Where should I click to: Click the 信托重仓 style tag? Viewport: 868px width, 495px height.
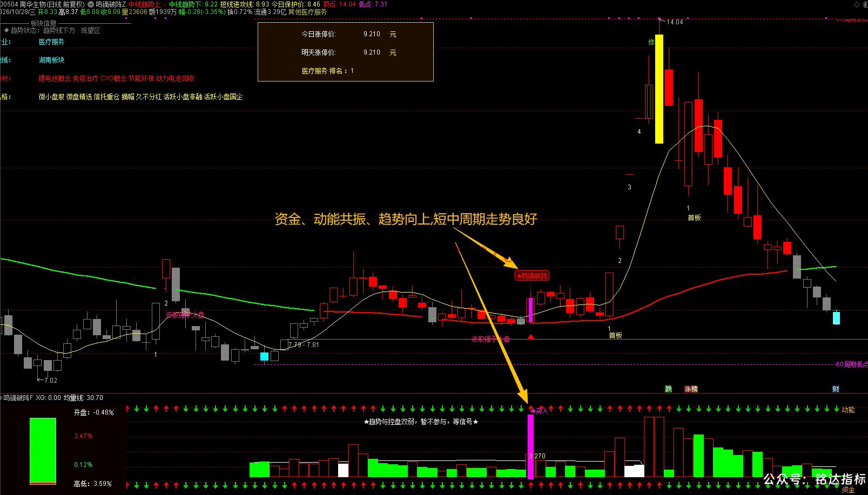coord(106,97)
